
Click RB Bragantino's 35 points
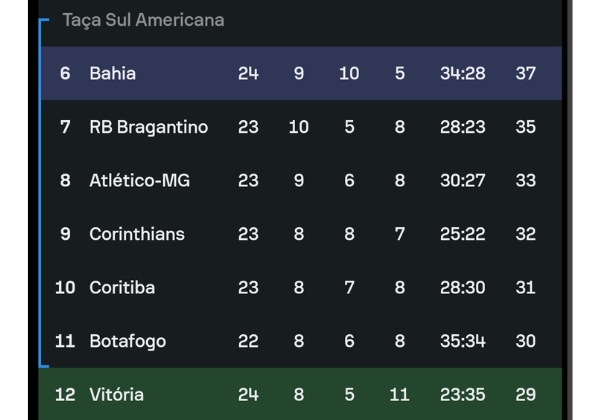(525, 127)
